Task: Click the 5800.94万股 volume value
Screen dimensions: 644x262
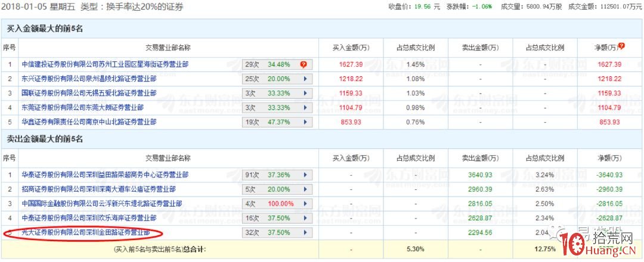Action: 543,7
